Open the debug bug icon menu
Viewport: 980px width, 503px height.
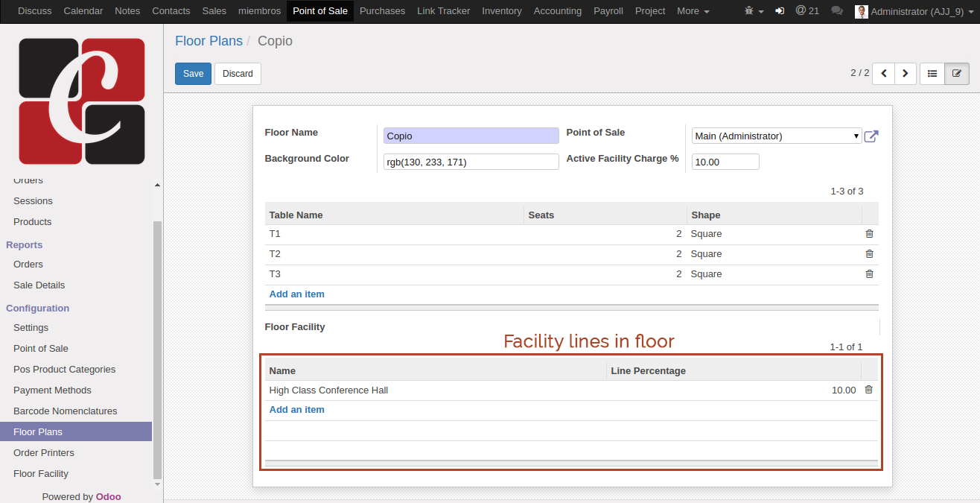click(754, 11)
